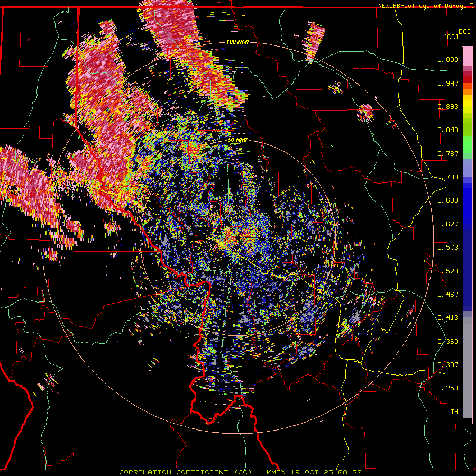Viewport: 476px width, 476px height.
Task: Pick the yellow color bar segment
Action: [x=467, y=103]
